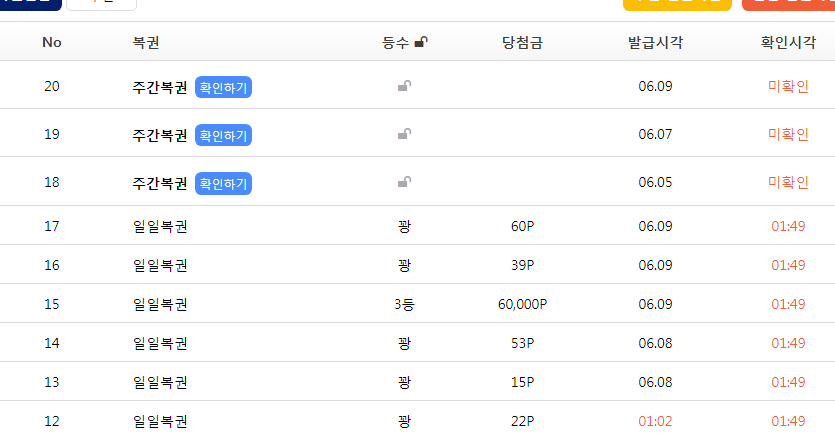Click the 06.09 issue date in row 15
Image resolution: width=835 pixels, height=438 pixels.
point(656,304)
